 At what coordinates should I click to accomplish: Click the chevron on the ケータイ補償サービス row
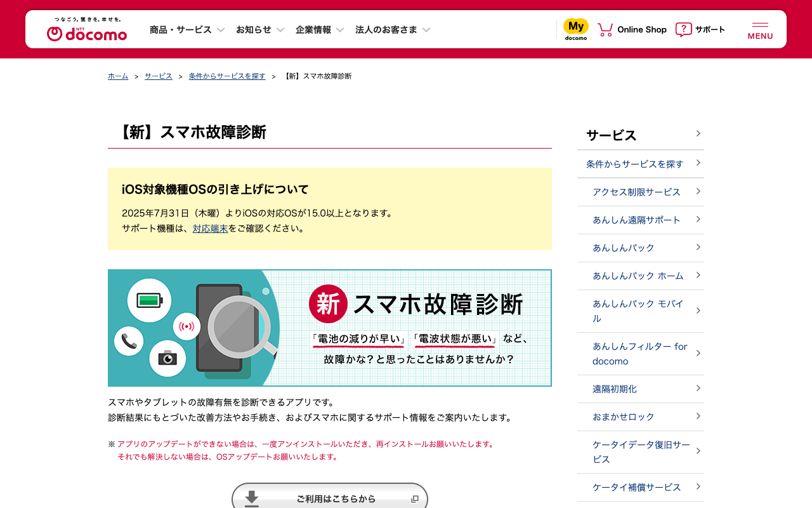(698, 486)
